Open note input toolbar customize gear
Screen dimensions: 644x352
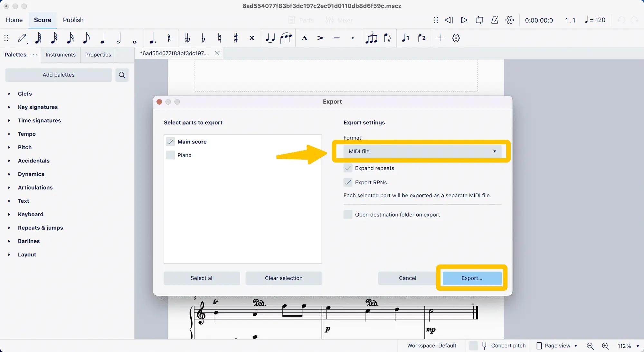coord(456,38)
